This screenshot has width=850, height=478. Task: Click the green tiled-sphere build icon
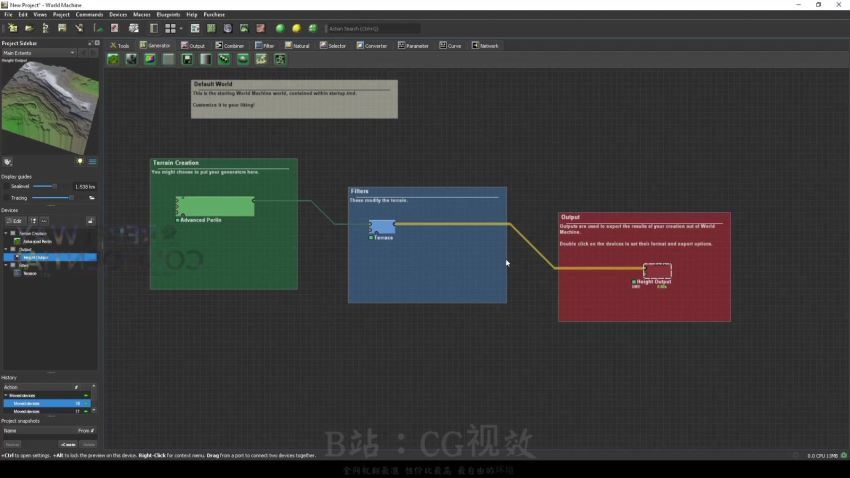[x=313, y=28]
